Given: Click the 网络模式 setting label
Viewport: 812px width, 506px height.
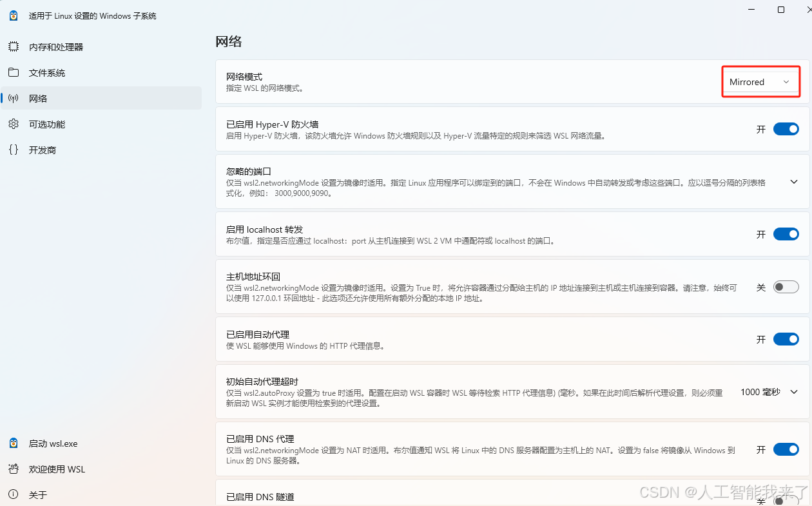Looking at the screenshot, I should click(244, 77).
